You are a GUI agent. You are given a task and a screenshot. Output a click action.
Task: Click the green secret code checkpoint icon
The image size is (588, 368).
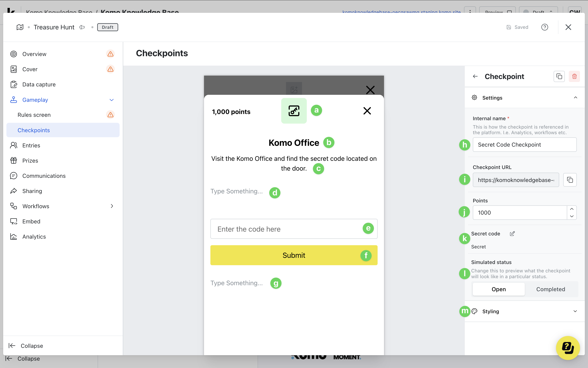click(294, 111)
